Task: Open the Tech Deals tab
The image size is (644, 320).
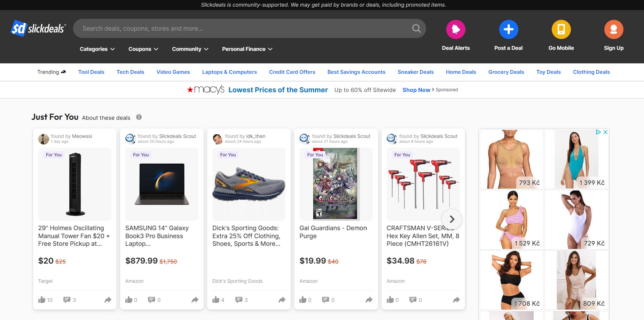Action: (x=130, y=72)
